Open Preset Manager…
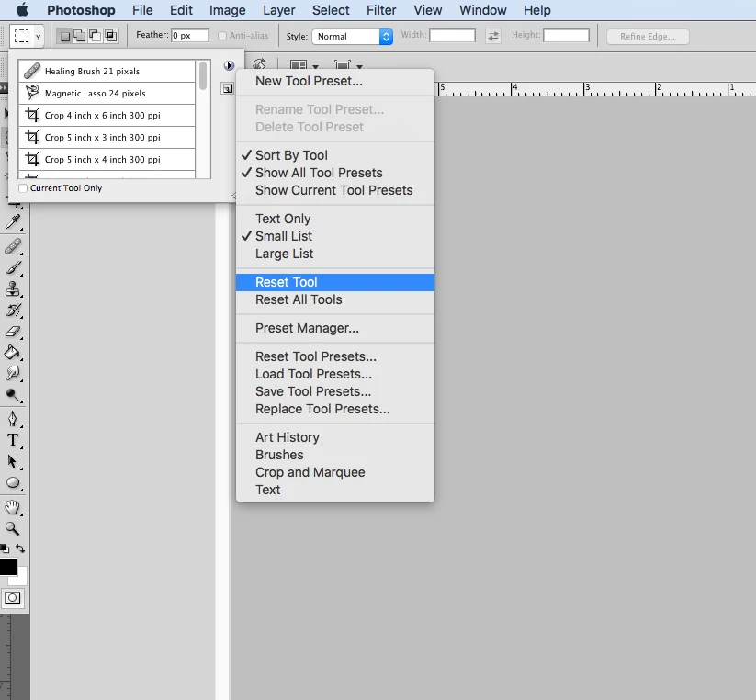756x700 pixels. coord(335,328)
